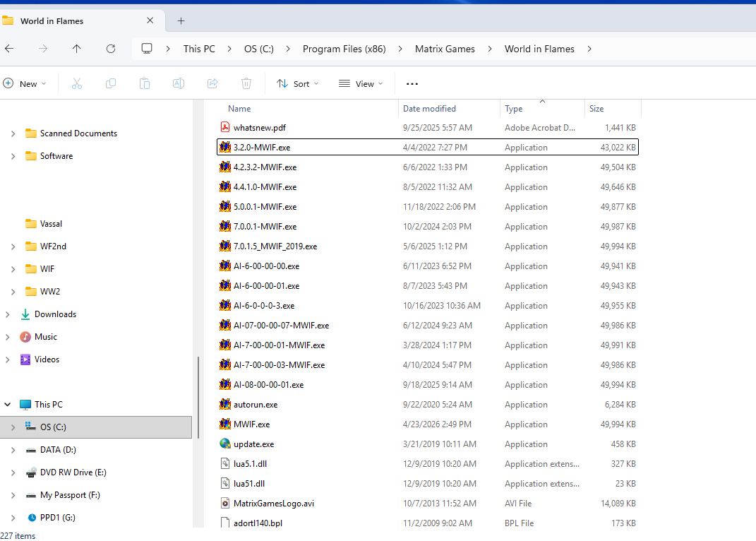The height and width of the screenshot is (541, 756).
Task: Click the adortl140.bpl file icon
Action: click(x=224, y=523)
